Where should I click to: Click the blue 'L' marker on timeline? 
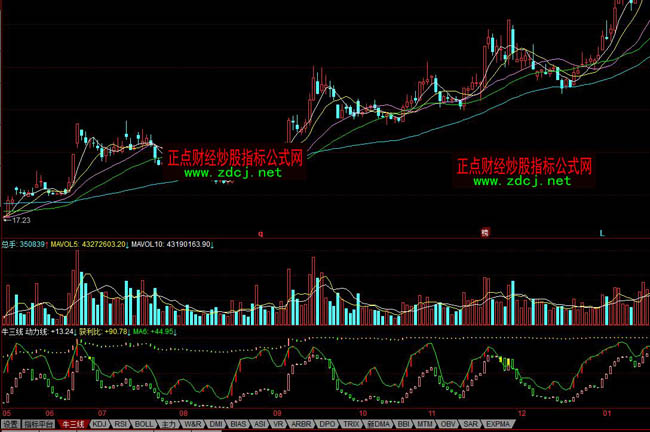[x=602, y=232]
